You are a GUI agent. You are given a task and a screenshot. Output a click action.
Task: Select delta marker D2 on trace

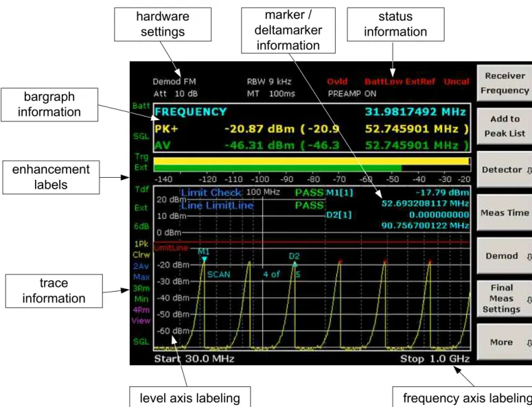pyautogui.click(x=294, y=264)
